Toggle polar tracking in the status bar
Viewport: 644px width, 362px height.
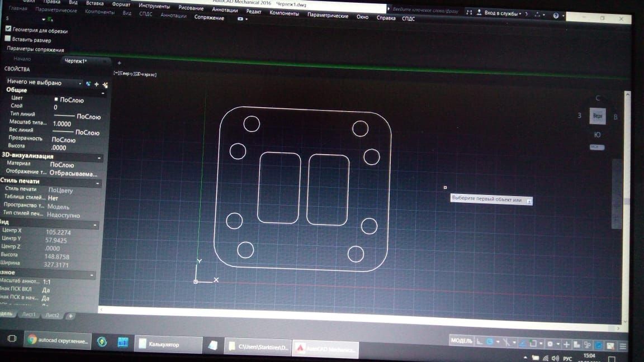506,342
